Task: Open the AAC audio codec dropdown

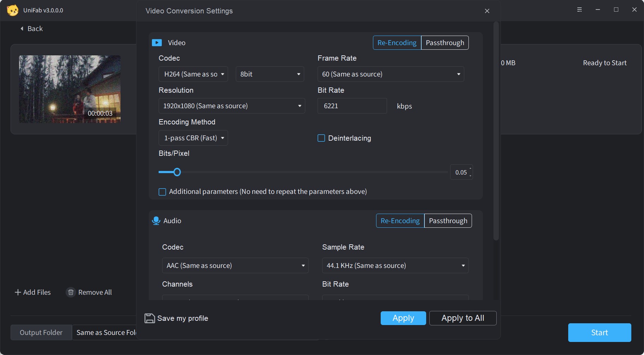Action: 235,265
